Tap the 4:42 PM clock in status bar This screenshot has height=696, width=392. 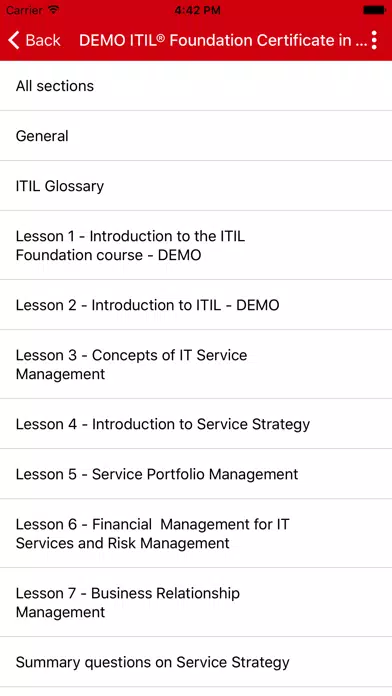197,10
